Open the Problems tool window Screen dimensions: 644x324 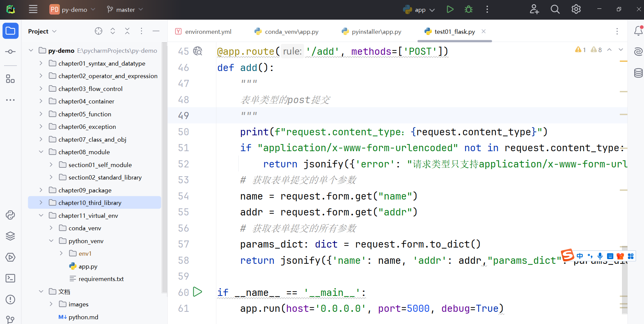click(x=10, y=299)
